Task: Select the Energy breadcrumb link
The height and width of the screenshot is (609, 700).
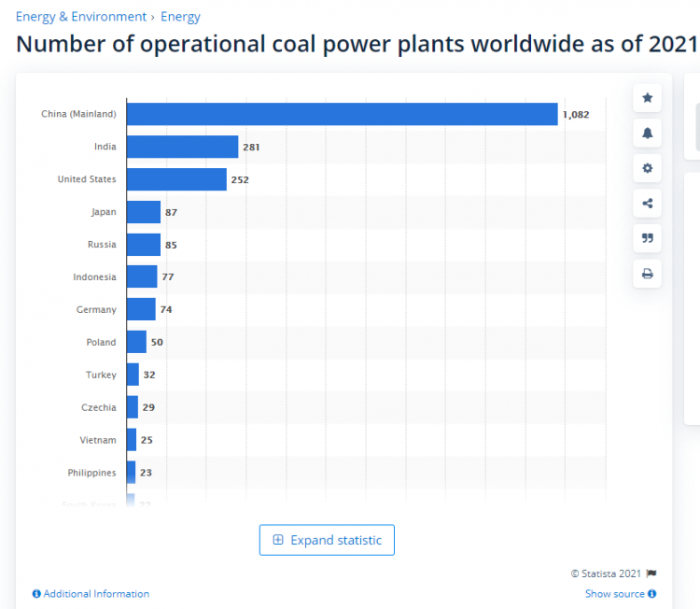Action: click(x=180, y=17)
